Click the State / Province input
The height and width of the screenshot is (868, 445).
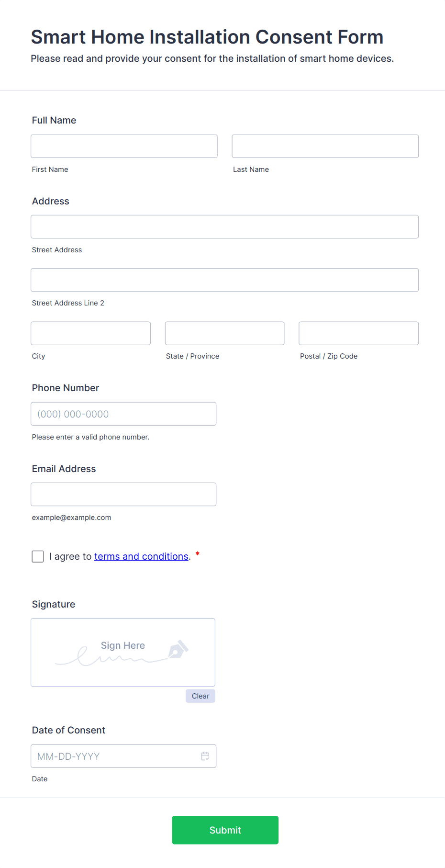224,333
